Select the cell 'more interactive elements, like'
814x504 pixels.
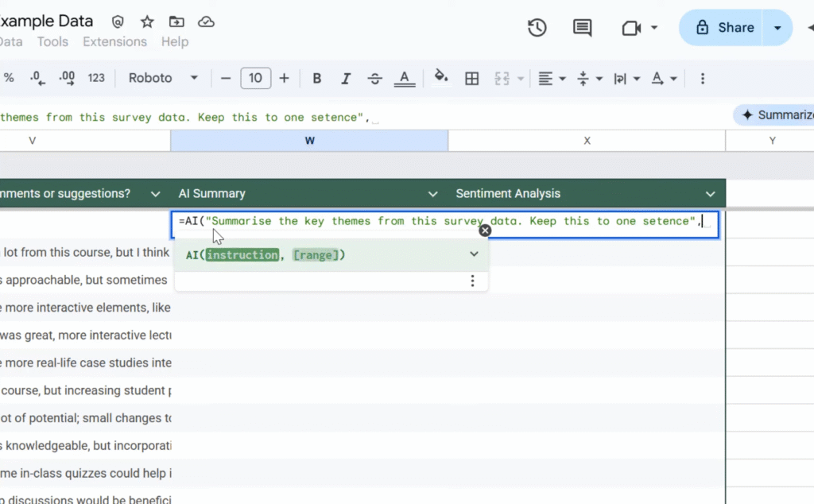pos(85,308)
